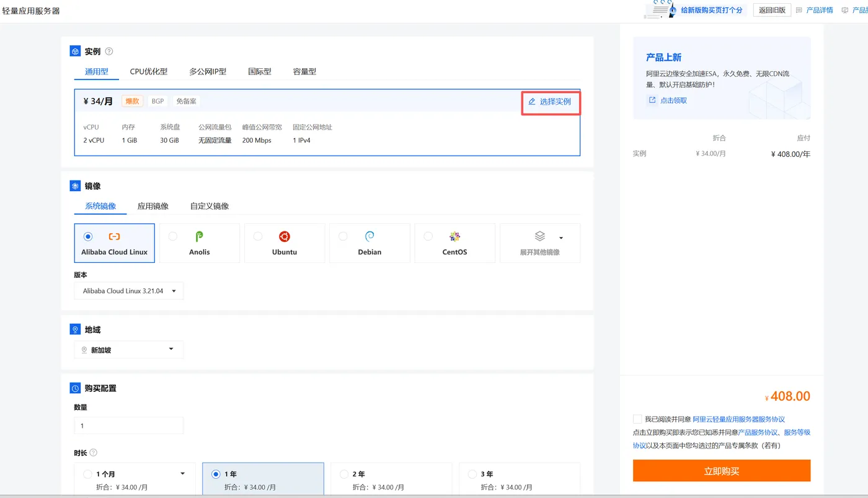Switch to the 容量型 tab
Screen dimensions: 868x498
(x=304, y=72)
